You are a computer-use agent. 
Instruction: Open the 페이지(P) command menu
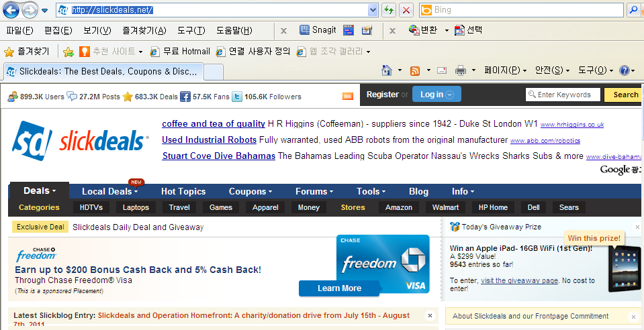point(505,70)
